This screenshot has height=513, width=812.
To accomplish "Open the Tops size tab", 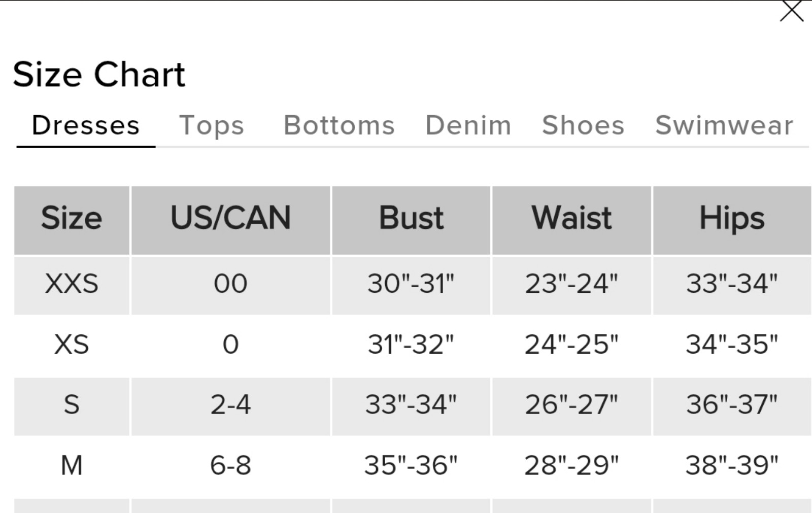I will [212, 125].
